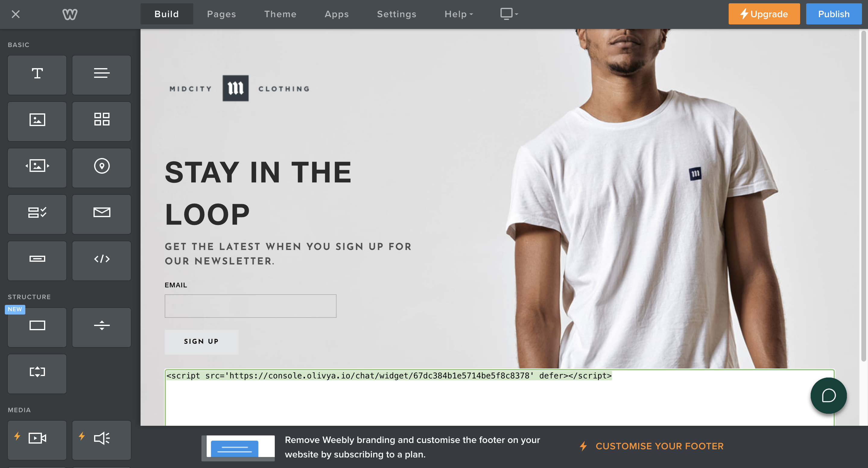Select the Title text element

(37, 75)
